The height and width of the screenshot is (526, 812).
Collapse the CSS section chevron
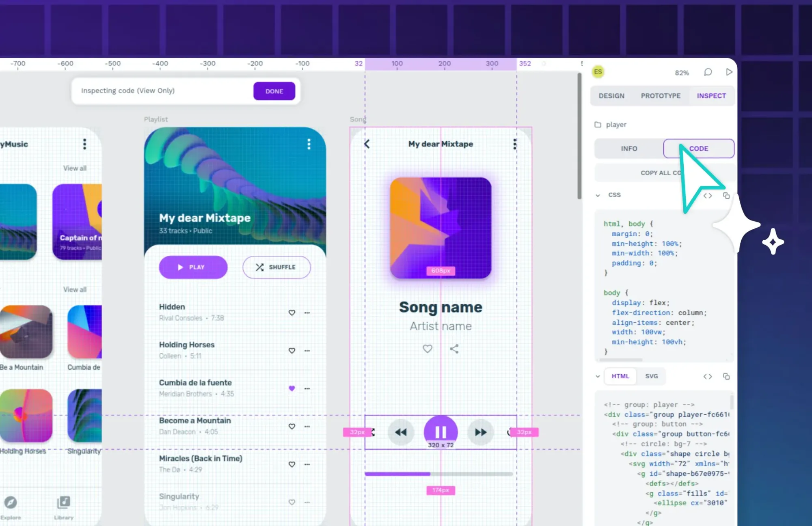tap(598, 195)
